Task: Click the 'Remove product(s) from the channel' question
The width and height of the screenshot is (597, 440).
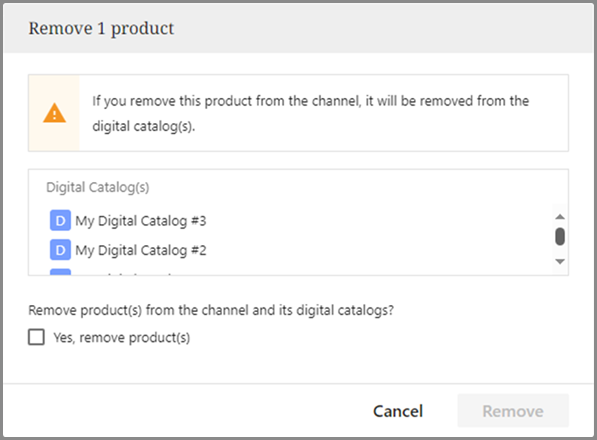Action: tap(211, 310)
